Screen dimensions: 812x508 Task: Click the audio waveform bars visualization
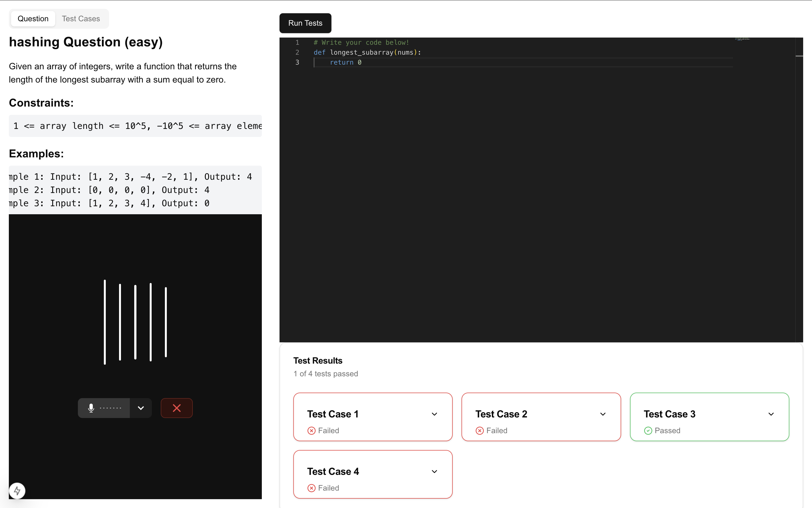pos(135,322)
